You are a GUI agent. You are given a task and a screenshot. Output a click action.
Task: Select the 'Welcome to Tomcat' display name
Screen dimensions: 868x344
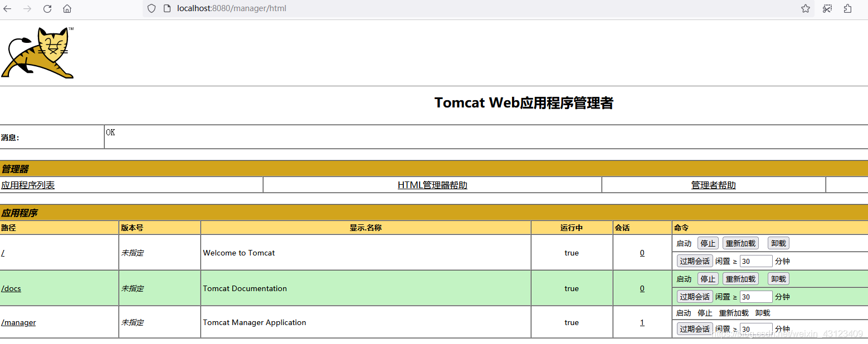[239, 253]
